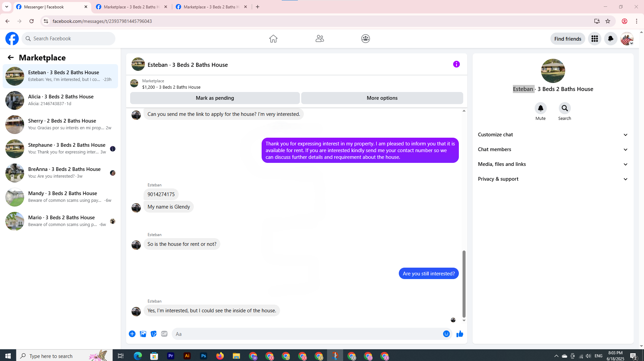
Task: Choose a sticker in composer
Action: point(154,334)
